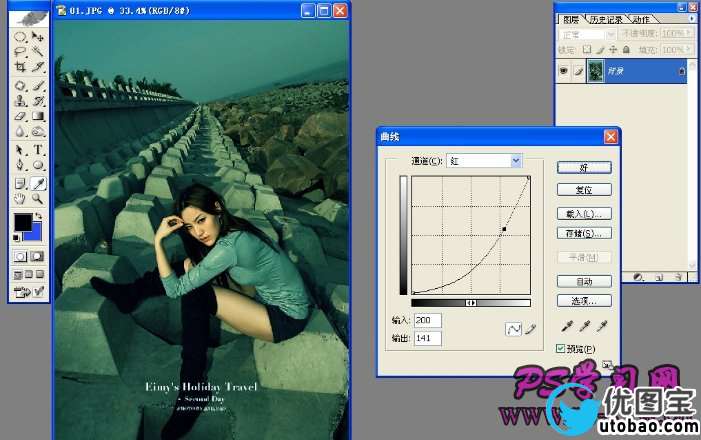Toggle lock all icon in Layers
Screen dimensions: 701x440
(626, 50)
